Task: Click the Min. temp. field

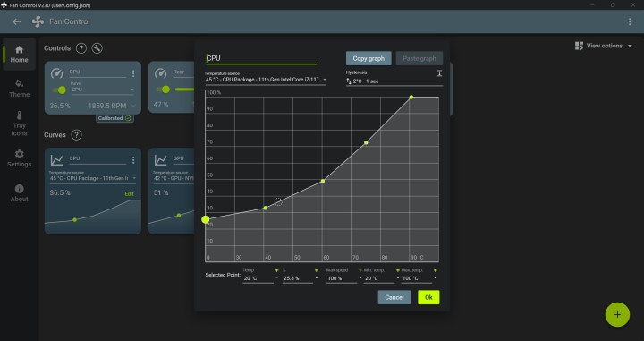Action: [379, 278]
